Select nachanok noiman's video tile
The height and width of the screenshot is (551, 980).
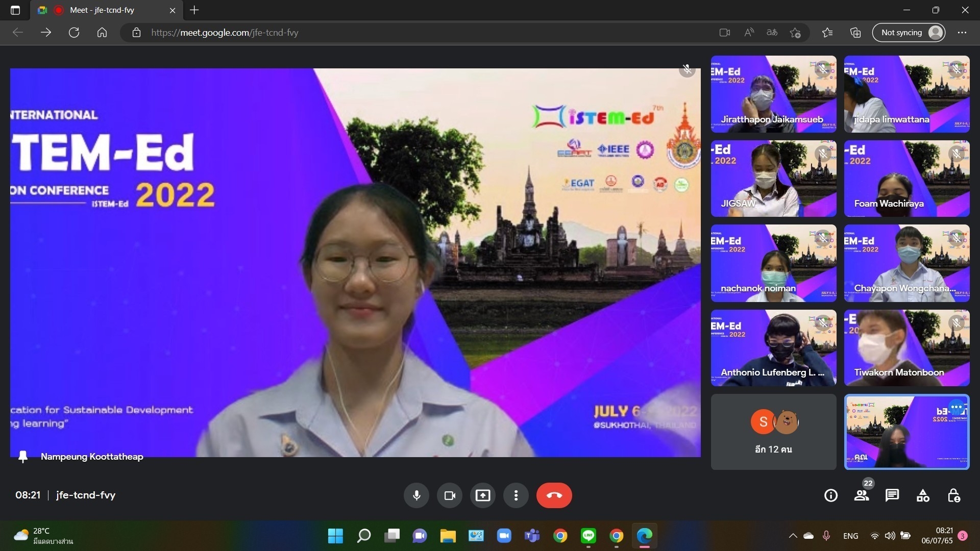pos(774,263)
